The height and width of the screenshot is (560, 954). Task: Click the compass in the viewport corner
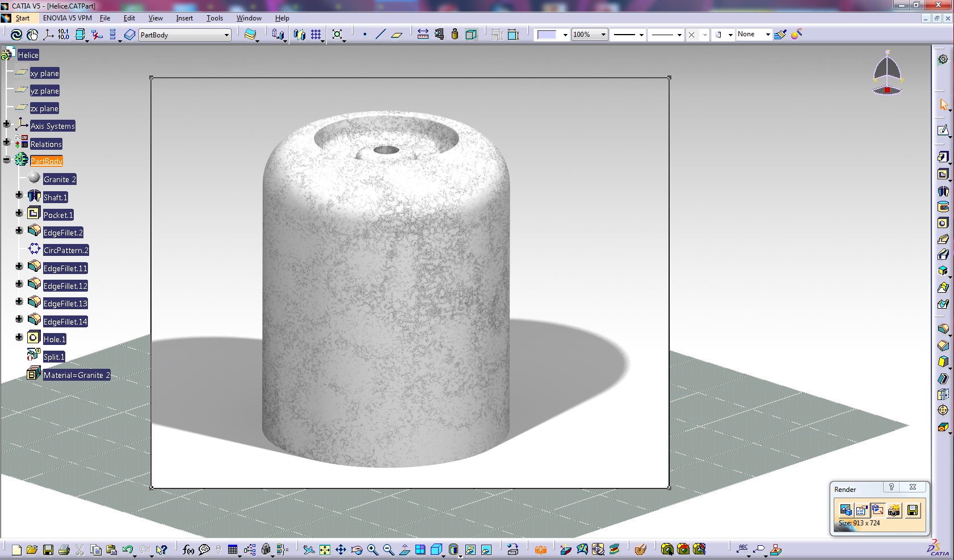tap(888, 73)
